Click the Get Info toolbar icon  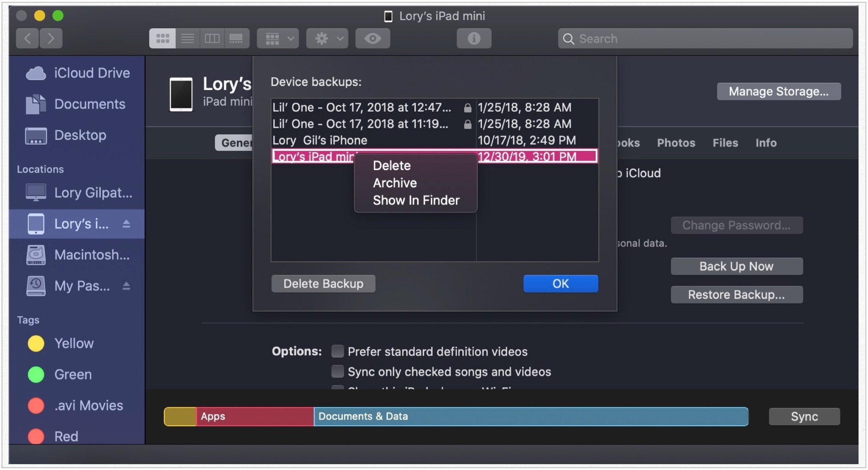coord(474,39)
